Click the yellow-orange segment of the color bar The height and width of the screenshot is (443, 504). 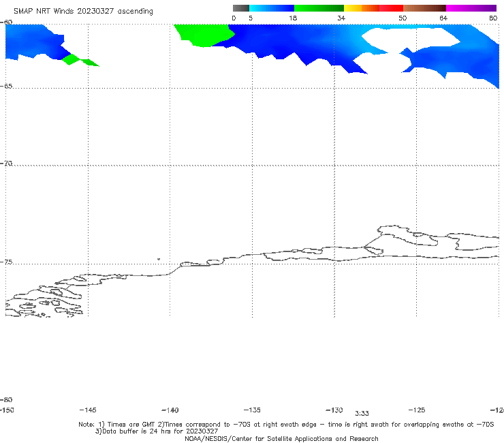tap(362, 8)
